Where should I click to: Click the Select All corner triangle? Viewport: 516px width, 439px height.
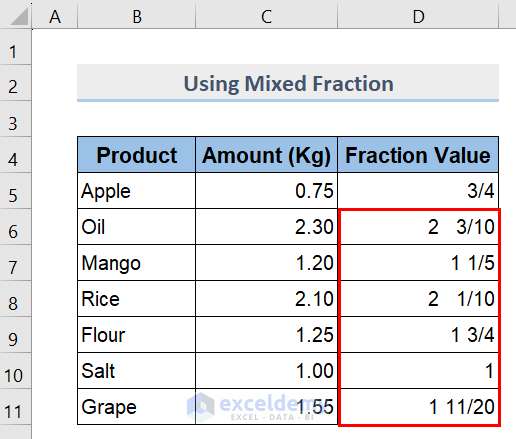(19, 16)
